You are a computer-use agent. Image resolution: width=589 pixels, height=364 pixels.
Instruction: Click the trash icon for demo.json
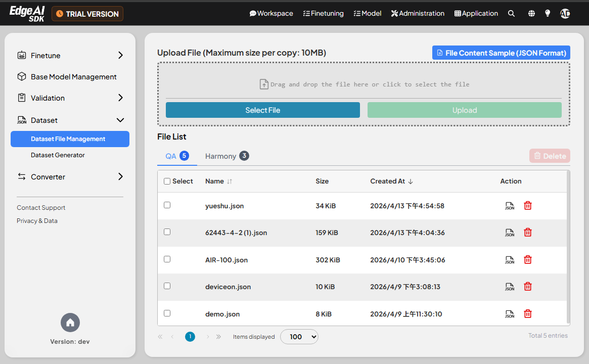point(527,313)
